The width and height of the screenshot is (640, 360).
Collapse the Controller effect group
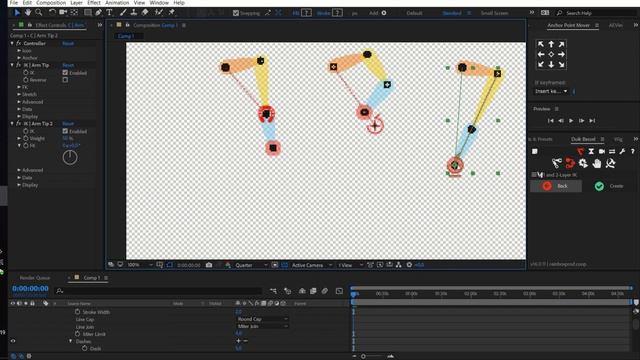point(12,43)
